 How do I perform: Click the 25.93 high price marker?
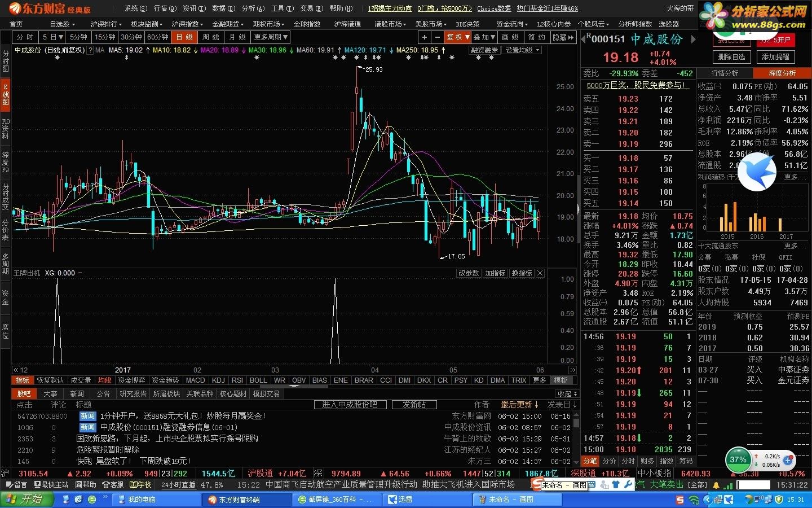pos(373,69)
